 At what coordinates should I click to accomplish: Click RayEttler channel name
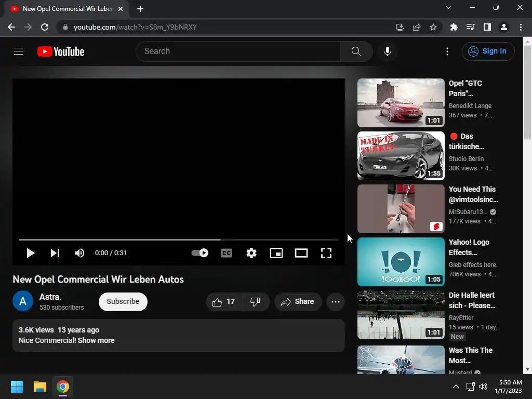pos(461,317)
